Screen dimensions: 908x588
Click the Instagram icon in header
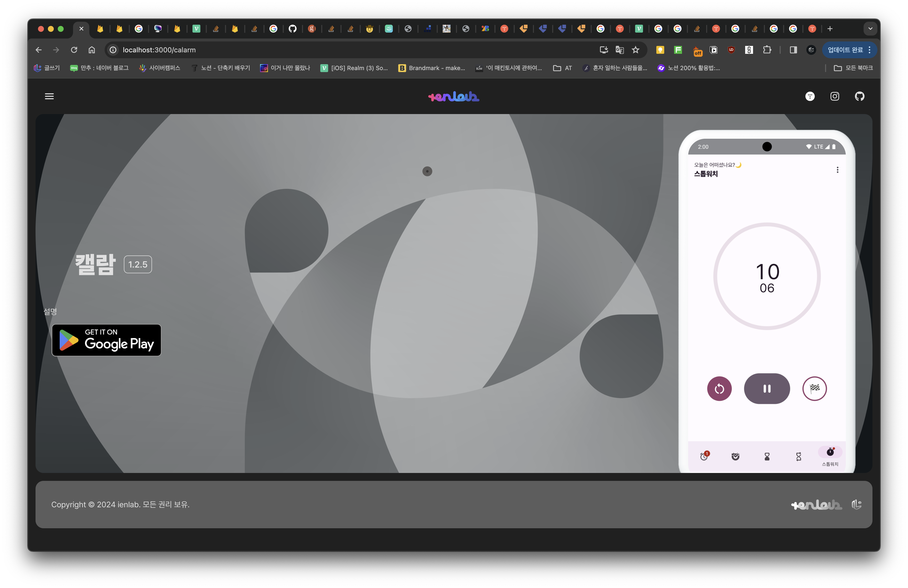834,96
